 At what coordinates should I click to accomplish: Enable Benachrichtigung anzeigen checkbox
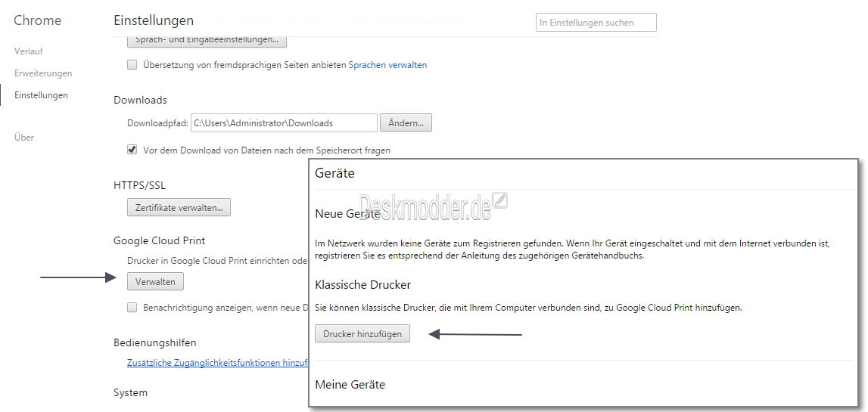[x=132, y=308]
